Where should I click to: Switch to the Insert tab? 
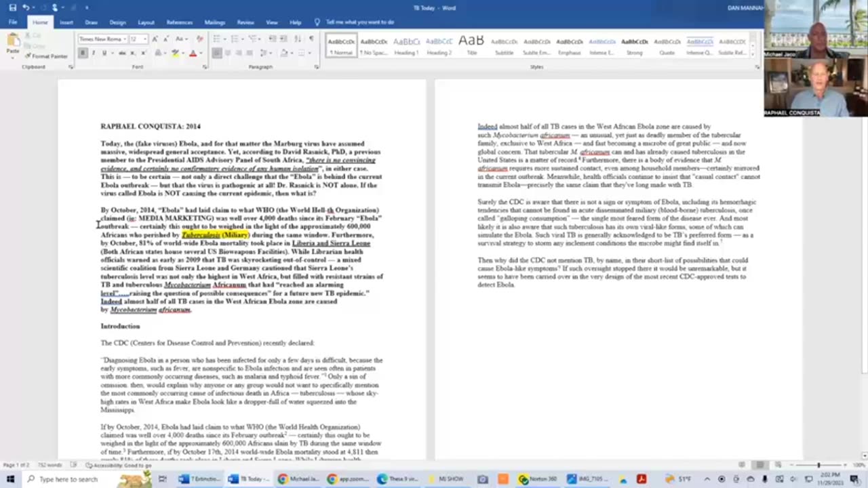[x=66, y=22]
